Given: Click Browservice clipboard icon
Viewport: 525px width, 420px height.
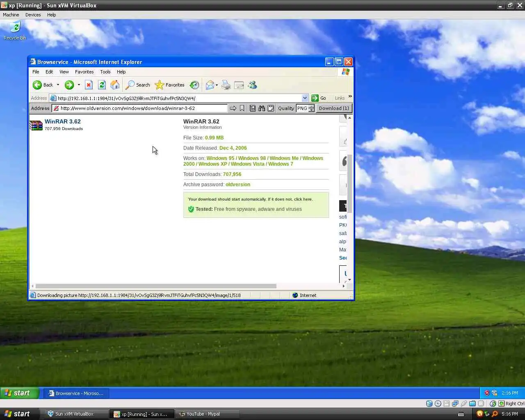Looking at the screenshot, I should [x=271, y=108].
